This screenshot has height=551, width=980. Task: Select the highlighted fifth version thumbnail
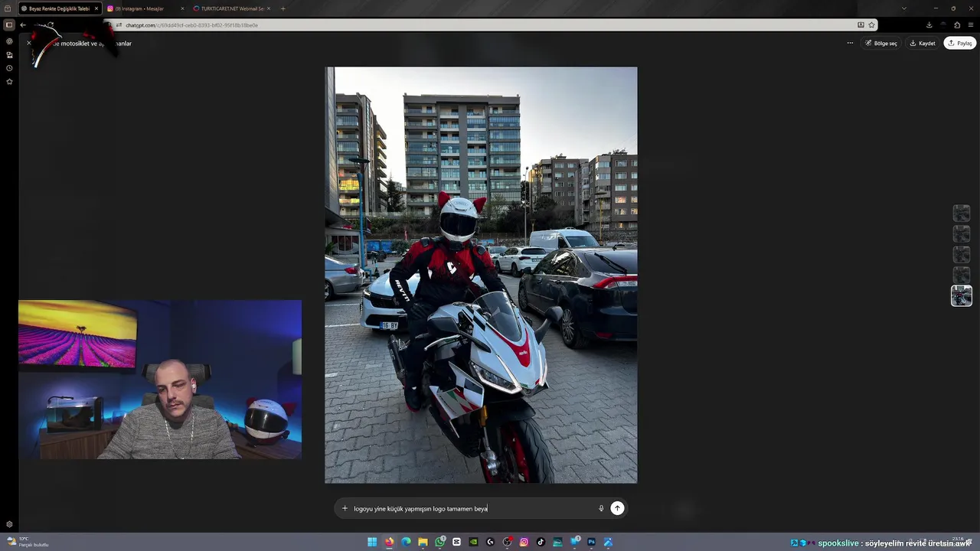(x=961, y=295)
